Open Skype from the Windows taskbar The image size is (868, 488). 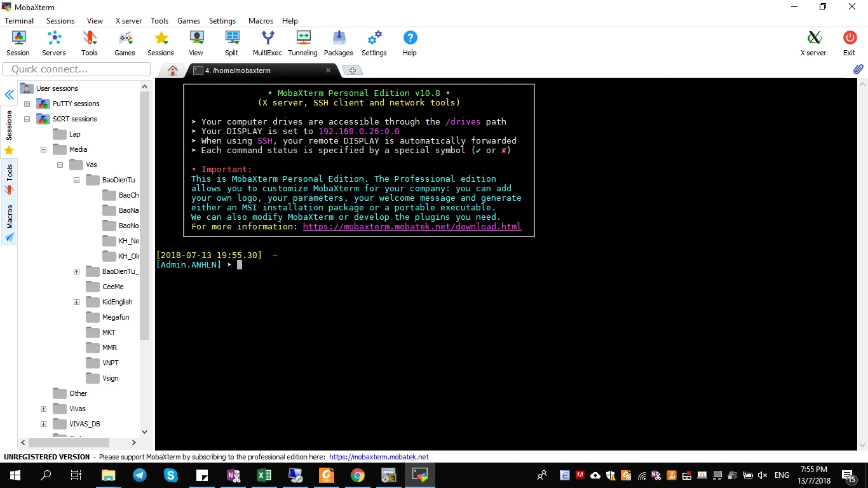click(x=170, y=475)
